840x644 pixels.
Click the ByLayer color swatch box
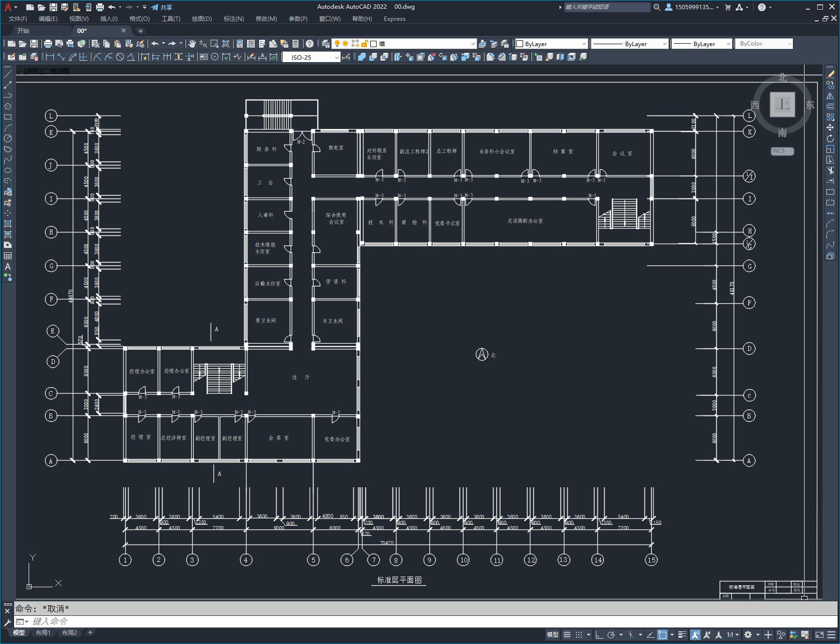(520, 44)
